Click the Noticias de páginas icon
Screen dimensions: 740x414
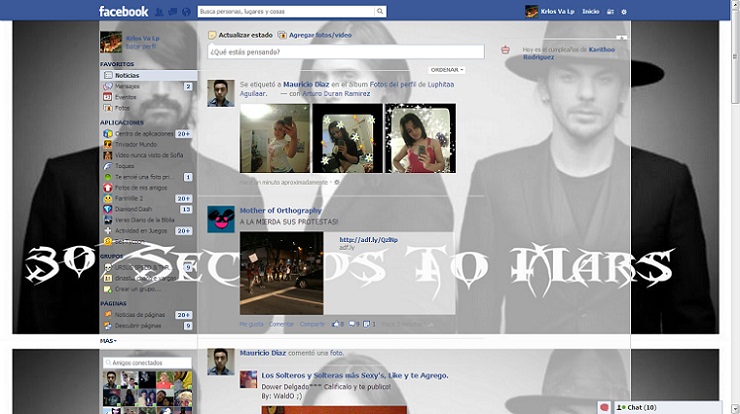click(108, 314)
